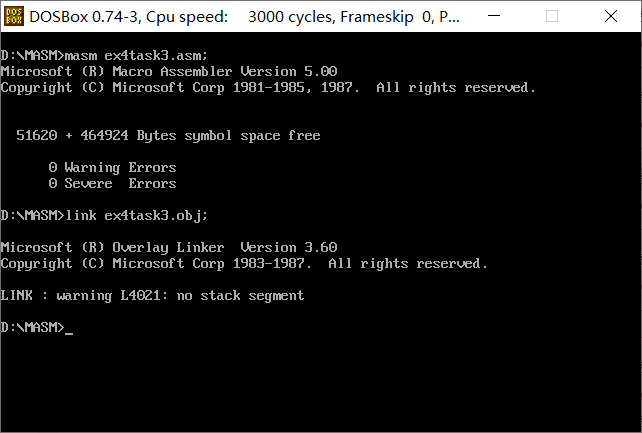Image resolution: width=642 pixels, height=433 pixels.
Task: Minimize the DOSBox window
Action: 503,17
